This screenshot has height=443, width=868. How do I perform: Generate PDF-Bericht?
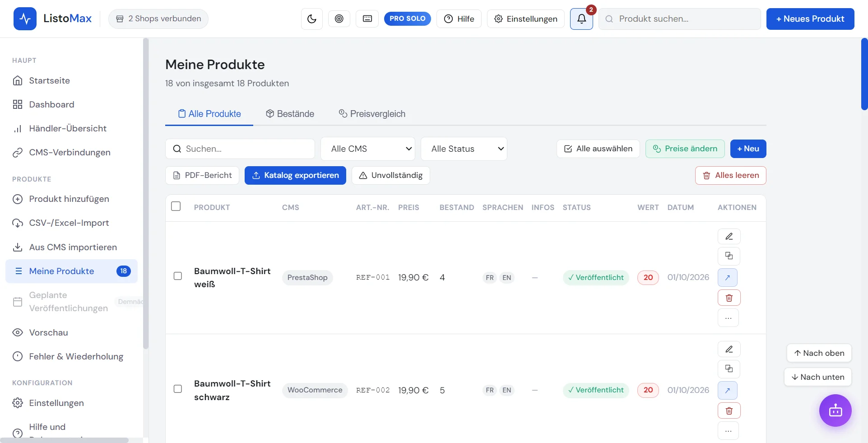coord(202,176)
